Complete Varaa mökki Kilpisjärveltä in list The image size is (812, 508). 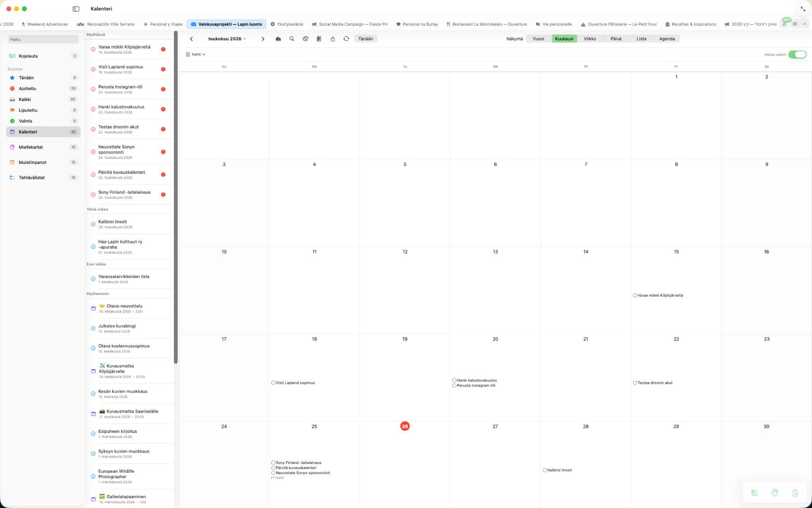(93, 49)
